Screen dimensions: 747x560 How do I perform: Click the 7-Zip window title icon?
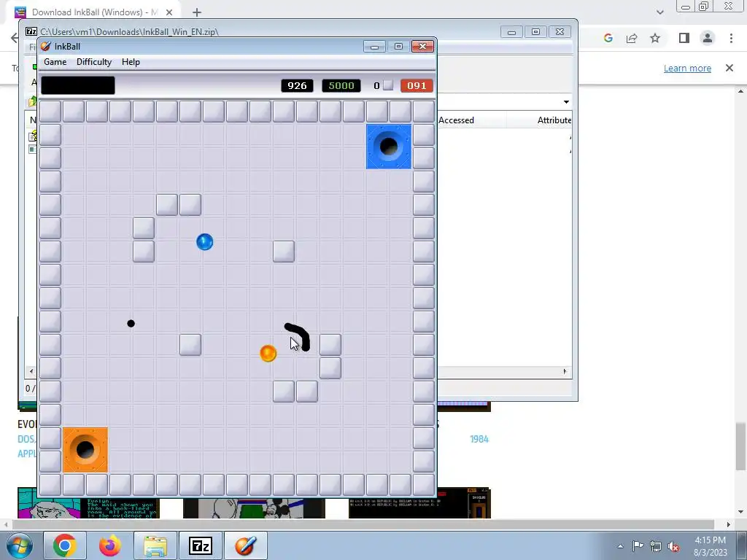(x=31, y=31)
